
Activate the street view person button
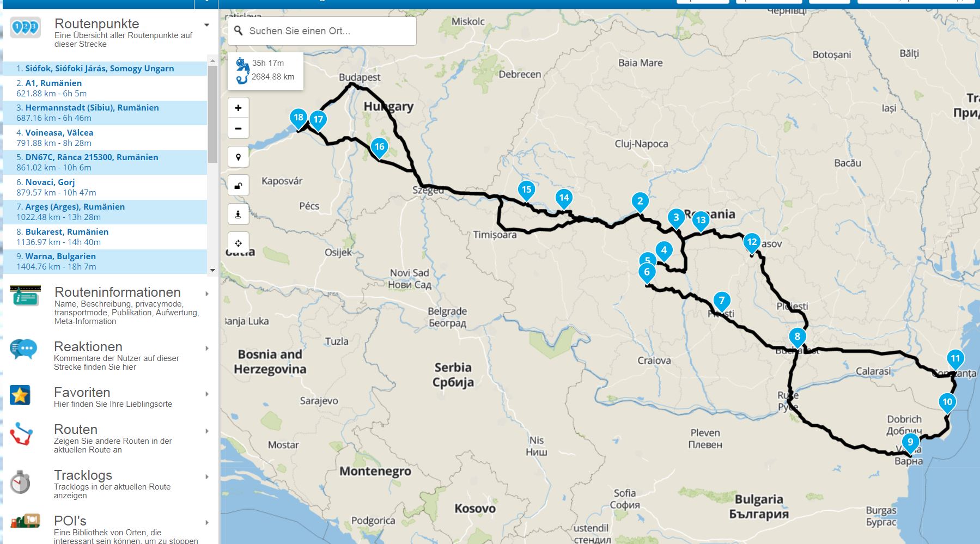tap(238, 214)
